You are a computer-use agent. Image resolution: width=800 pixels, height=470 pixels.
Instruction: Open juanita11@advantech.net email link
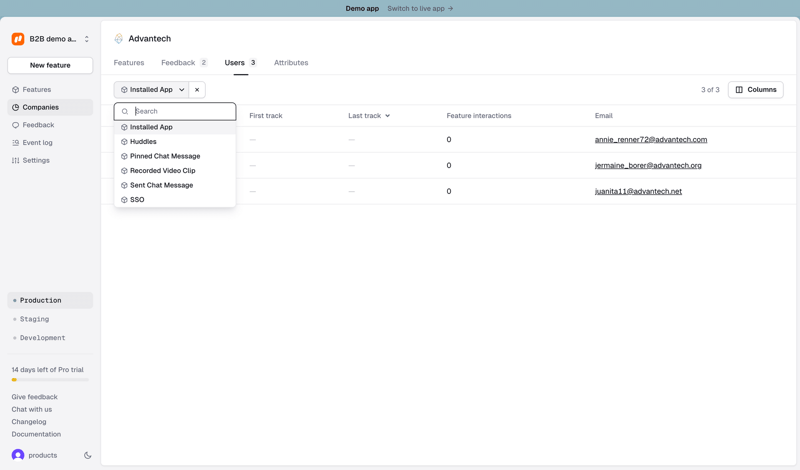click(638, 191)
